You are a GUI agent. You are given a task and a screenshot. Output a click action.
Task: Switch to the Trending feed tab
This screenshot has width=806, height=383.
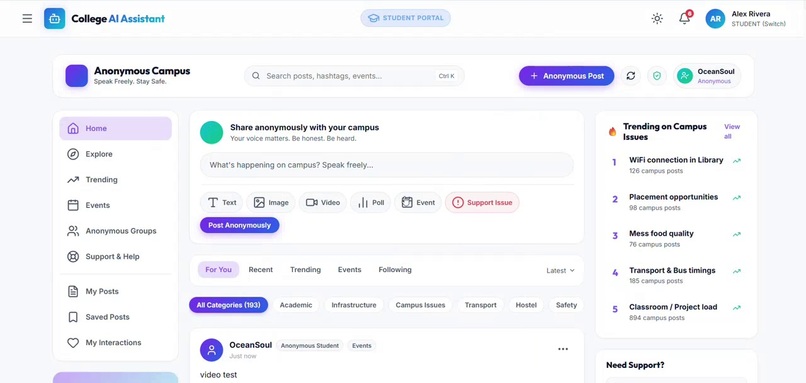tap(305, 269)
